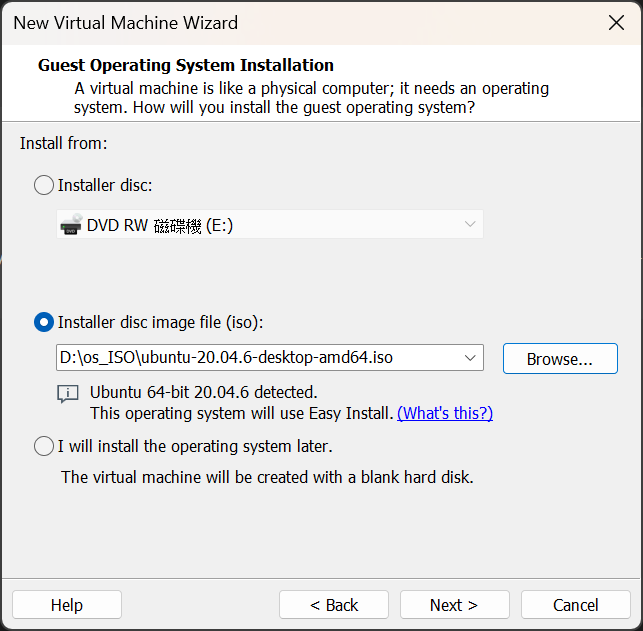Click the Guest Operating System Installation heading
Viewport: 643px width, 631px height.
(186, 66)
